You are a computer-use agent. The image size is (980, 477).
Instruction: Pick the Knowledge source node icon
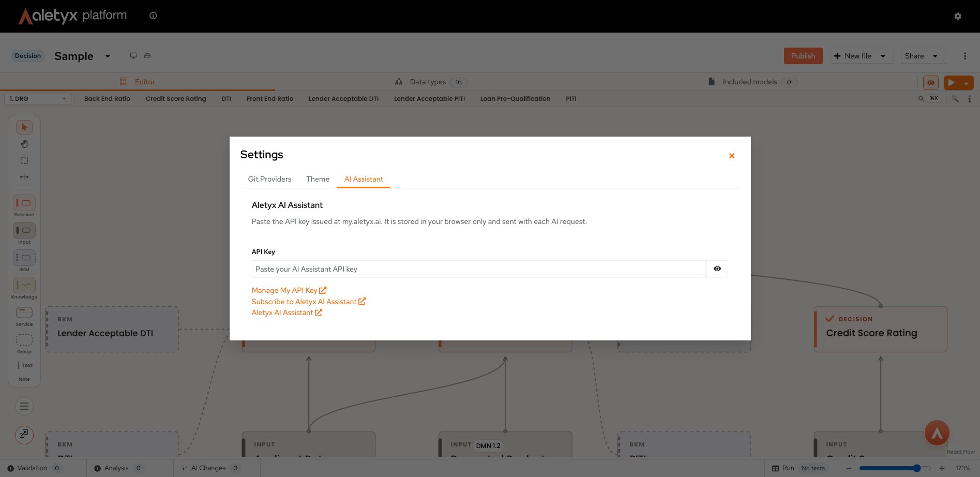pos(24,285)
